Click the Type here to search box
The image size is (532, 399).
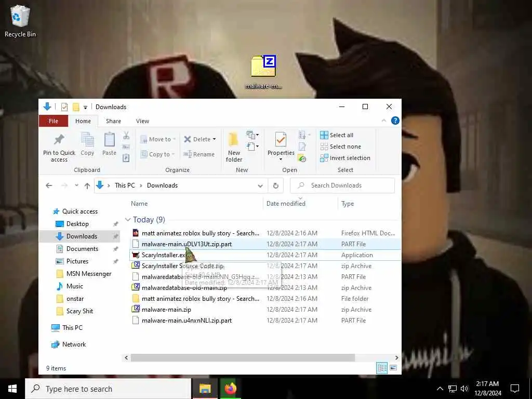[108, 389]
